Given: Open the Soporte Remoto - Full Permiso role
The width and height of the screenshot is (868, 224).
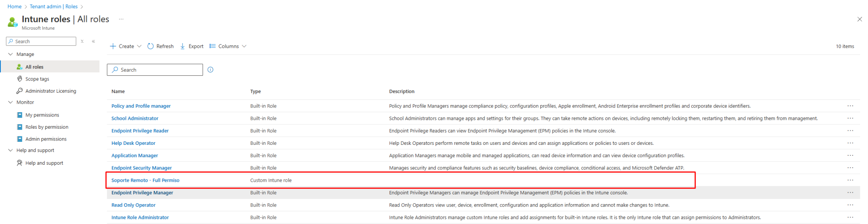Looking at the screenshot, I should 145,180.
